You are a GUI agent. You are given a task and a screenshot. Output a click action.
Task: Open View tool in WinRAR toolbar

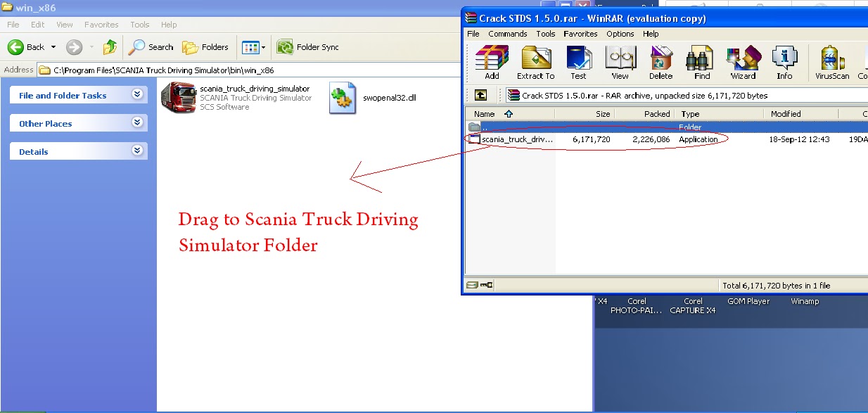coord(620,63)
